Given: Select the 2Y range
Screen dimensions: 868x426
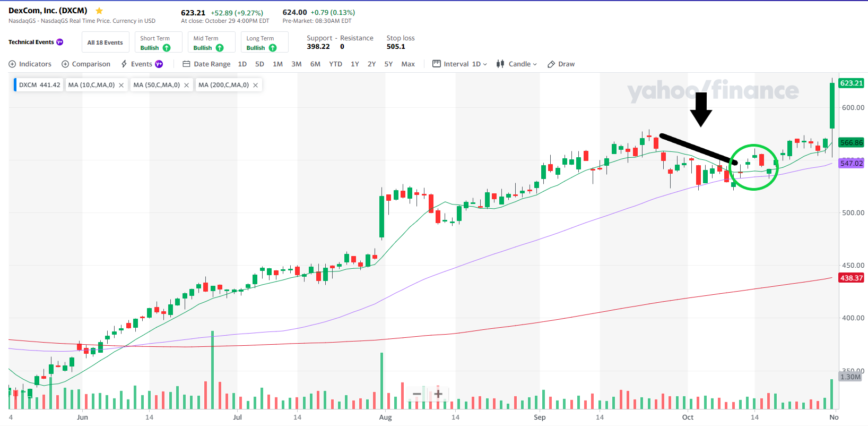Looking at the screenshot, I should click(x=371, y=64).
